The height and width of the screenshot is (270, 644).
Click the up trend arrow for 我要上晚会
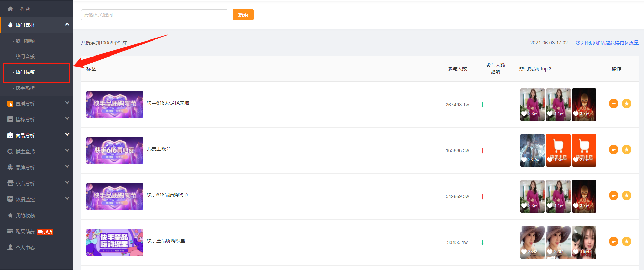[x=482, y=150]
